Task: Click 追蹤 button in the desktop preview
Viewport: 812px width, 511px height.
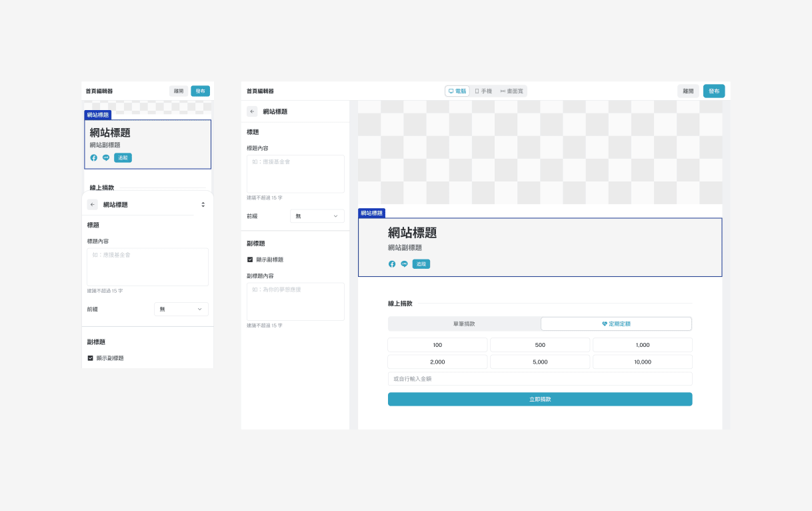Action: pos(421,264)
